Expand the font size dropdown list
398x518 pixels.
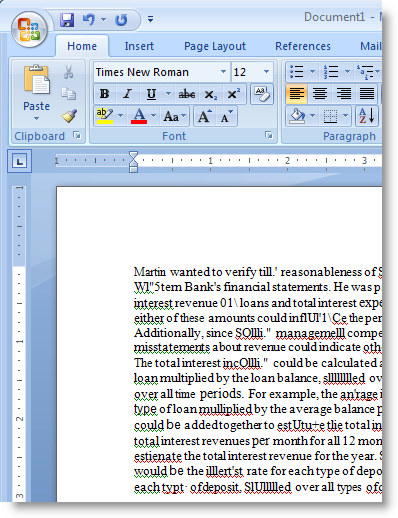pos(266,72)
